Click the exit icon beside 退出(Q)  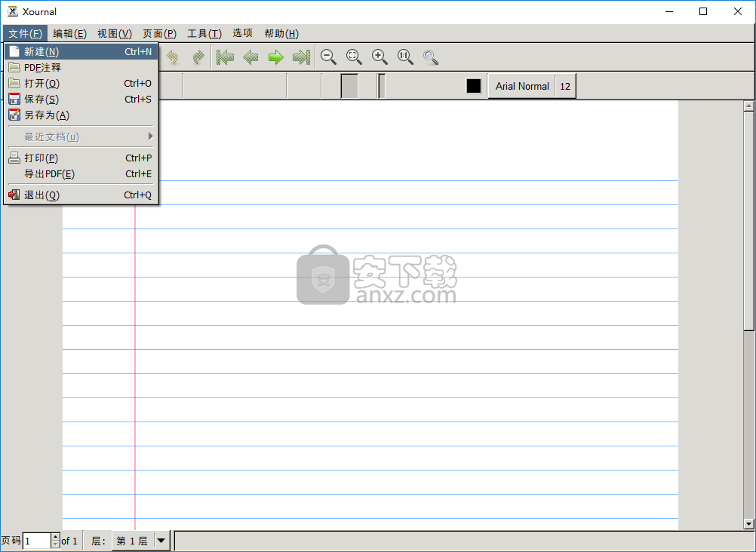(x=14, y=195)
